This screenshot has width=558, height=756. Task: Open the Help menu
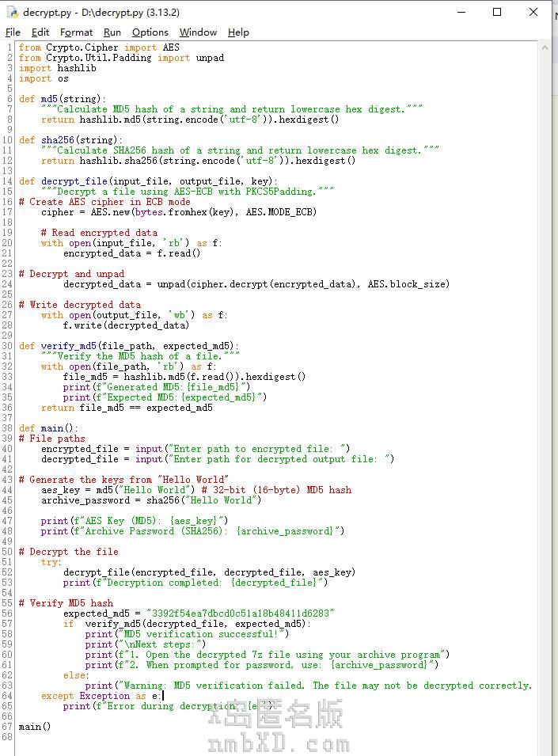(238, 32)
